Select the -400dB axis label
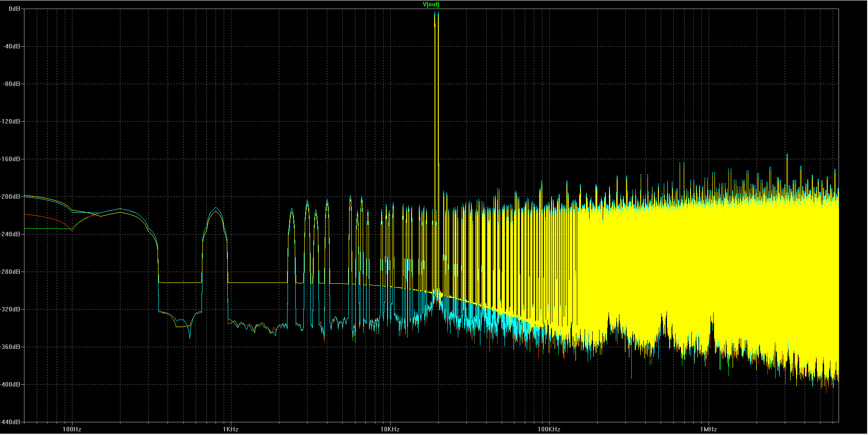The height and width of the screenshot is (435, 868). click(x=12, y=384)
